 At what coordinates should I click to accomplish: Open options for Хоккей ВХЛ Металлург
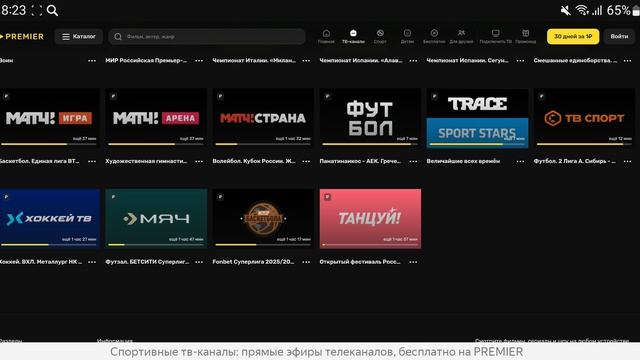pyautogui.click(x=92, y=262)
